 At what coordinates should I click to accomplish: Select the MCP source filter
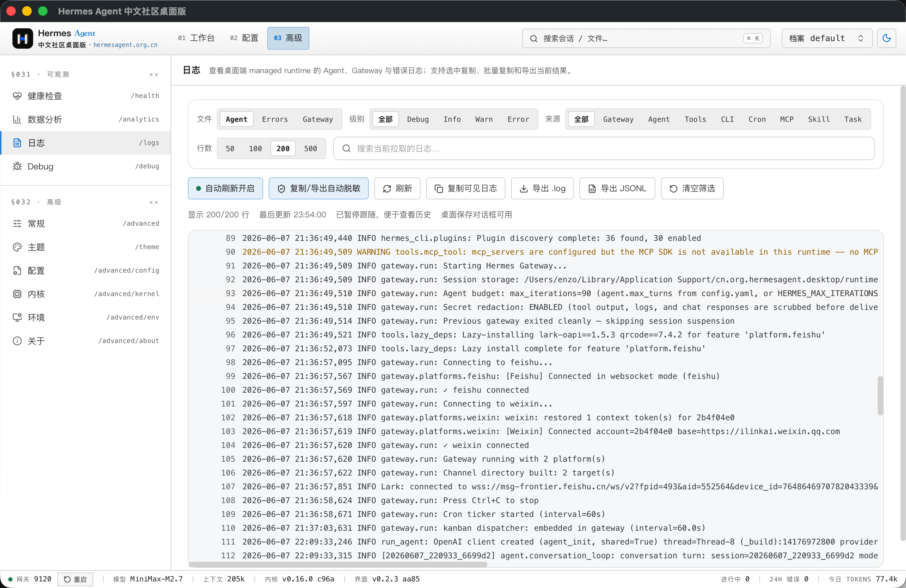point(787,119)
